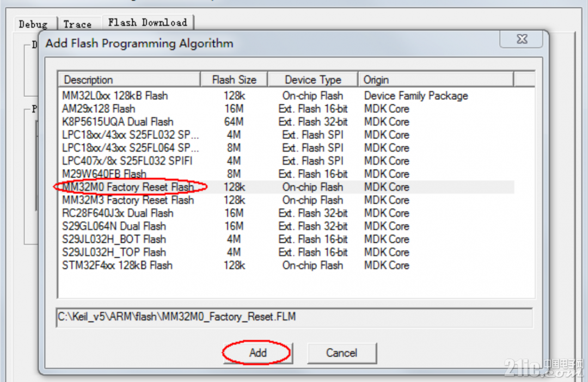
Task: Select LPC18xx/43xx S25FL064 SP... row
Action: [286, 147]
